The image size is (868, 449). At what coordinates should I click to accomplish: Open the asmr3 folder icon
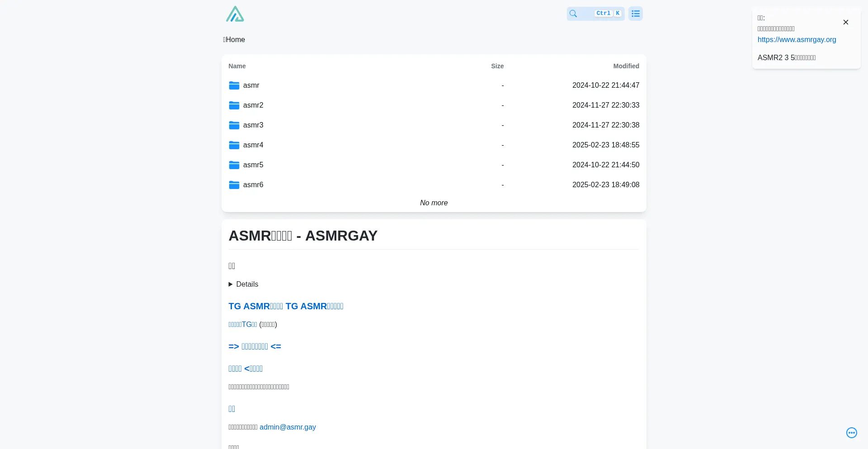click(234, 125)
